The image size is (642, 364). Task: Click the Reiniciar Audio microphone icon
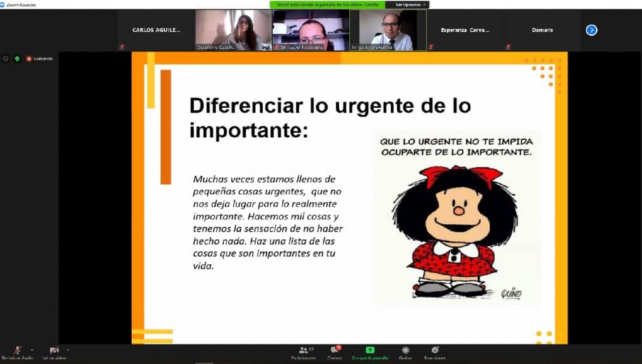click(17, 350)
